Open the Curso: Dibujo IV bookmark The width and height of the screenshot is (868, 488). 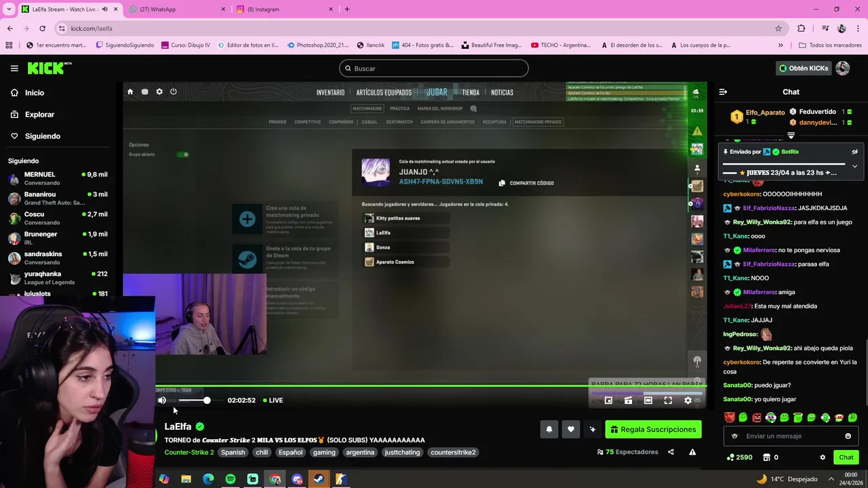point(185,45)
